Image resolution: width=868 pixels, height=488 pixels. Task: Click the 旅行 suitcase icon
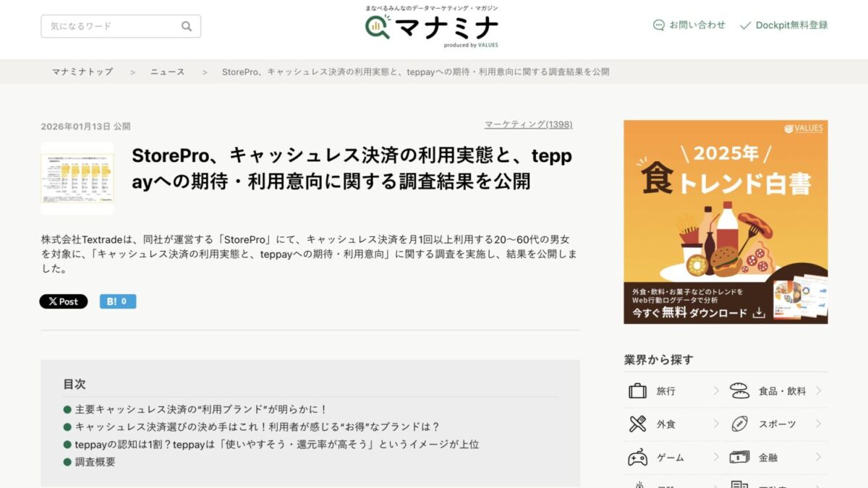(637, 390)
